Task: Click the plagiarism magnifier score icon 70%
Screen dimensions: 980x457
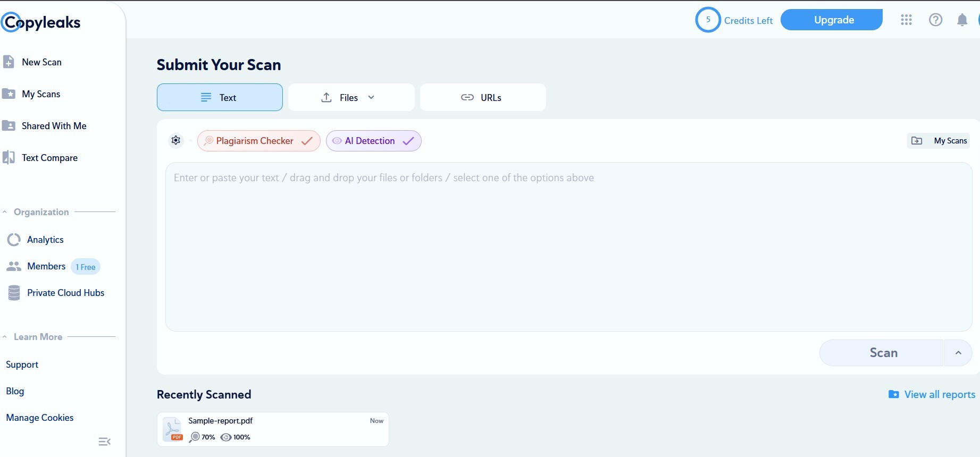Action: 195,437
